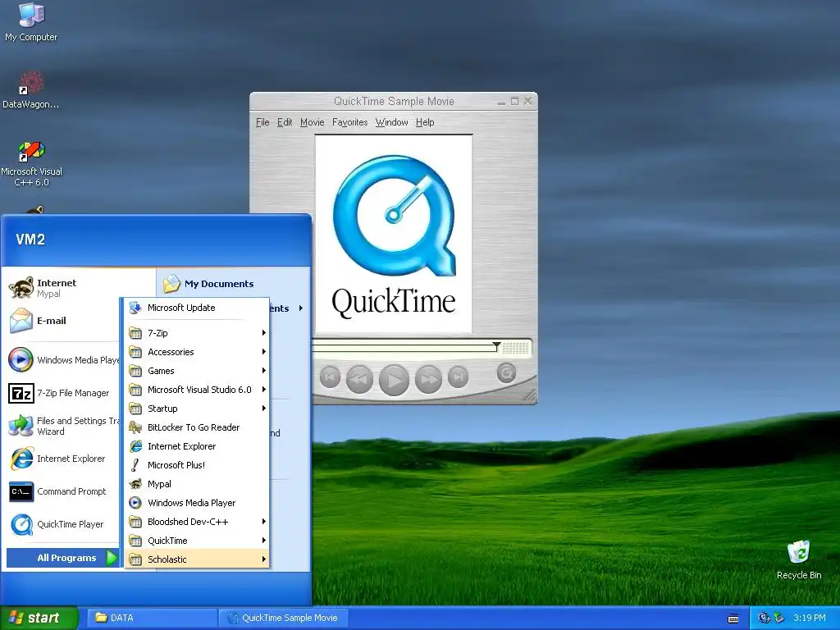The image size is (840, 630).
Task: Open the Edit menu in QuickTime
Action: (285, 122)
